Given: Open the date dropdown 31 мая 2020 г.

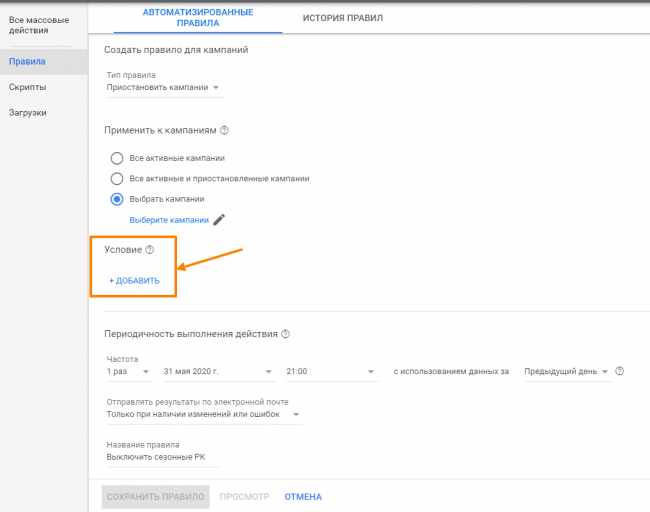Looking at the screenshot, I should tap(218, 372).
